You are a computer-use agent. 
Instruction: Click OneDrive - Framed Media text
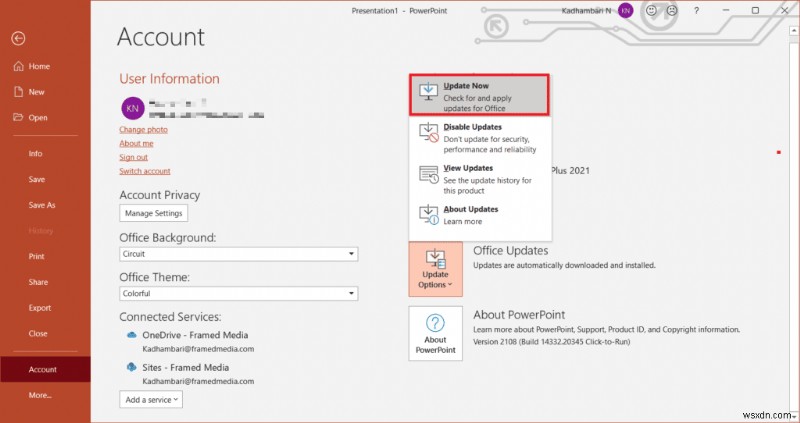195,335
